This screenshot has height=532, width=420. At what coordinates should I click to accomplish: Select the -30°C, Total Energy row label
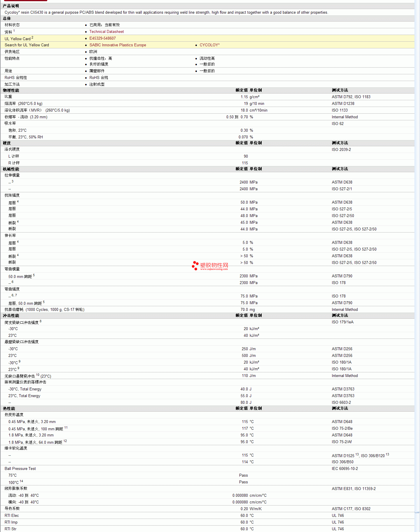tap(25, 389)
